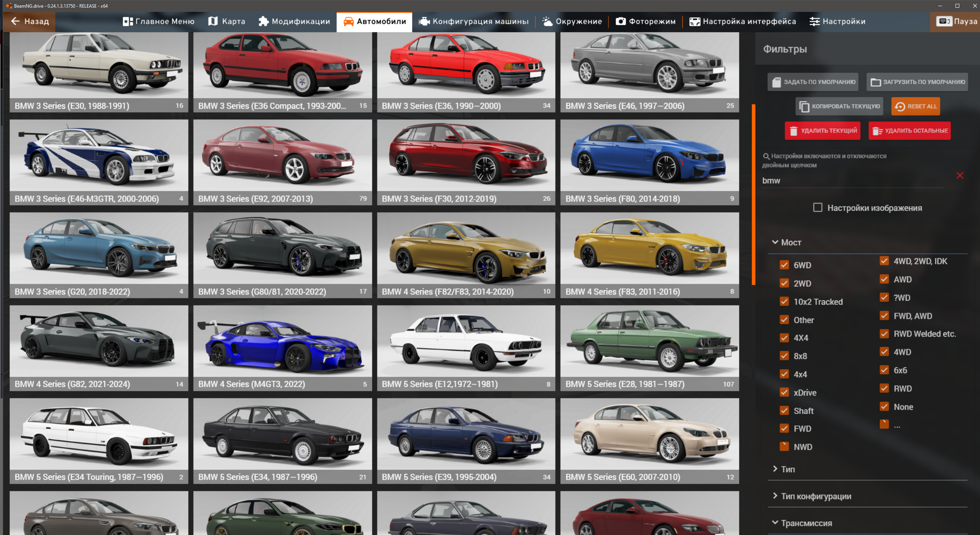Image resolution: width=980 pixels, height=535 pixels.
Task: Click the orange car Автомобили icon
Action: point(348,21)
